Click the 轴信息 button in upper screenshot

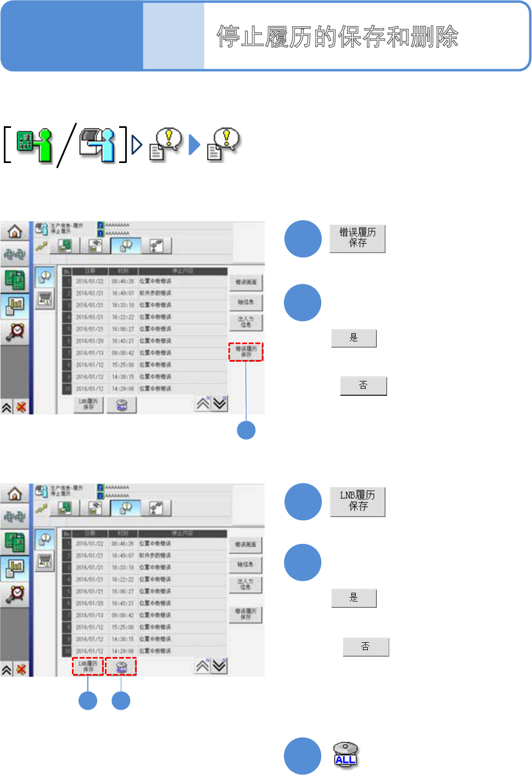click(245, 302)
